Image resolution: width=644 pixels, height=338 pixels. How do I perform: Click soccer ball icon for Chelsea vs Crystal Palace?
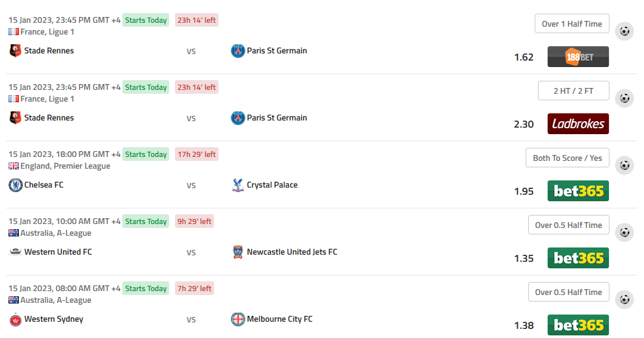point(624,165)
